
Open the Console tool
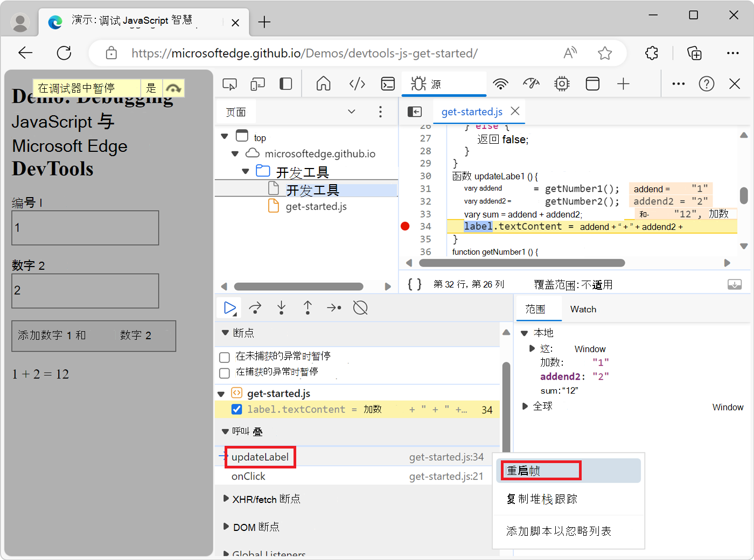(387, 84)
